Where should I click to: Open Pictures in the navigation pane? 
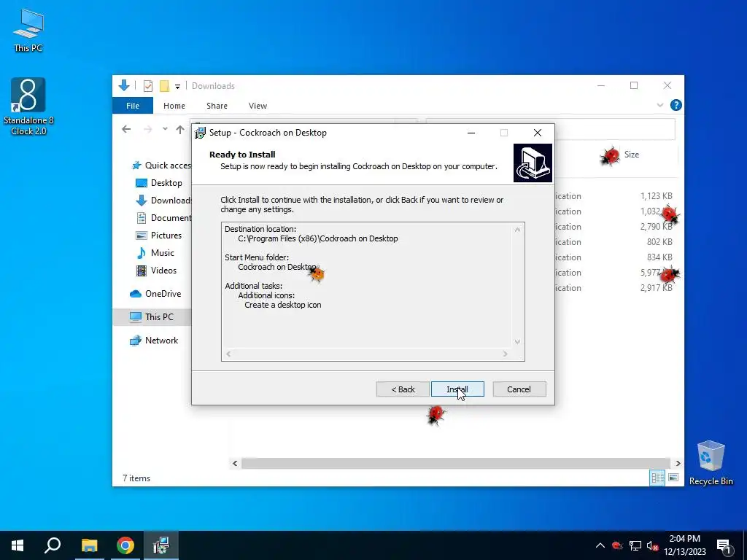(x=158, y=236)
